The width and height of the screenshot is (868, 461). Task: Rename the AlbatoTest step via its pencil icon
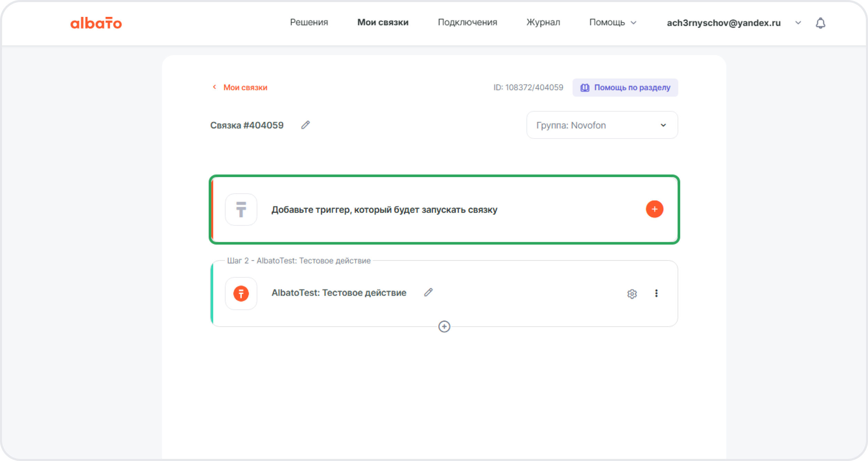pos(428,293)
